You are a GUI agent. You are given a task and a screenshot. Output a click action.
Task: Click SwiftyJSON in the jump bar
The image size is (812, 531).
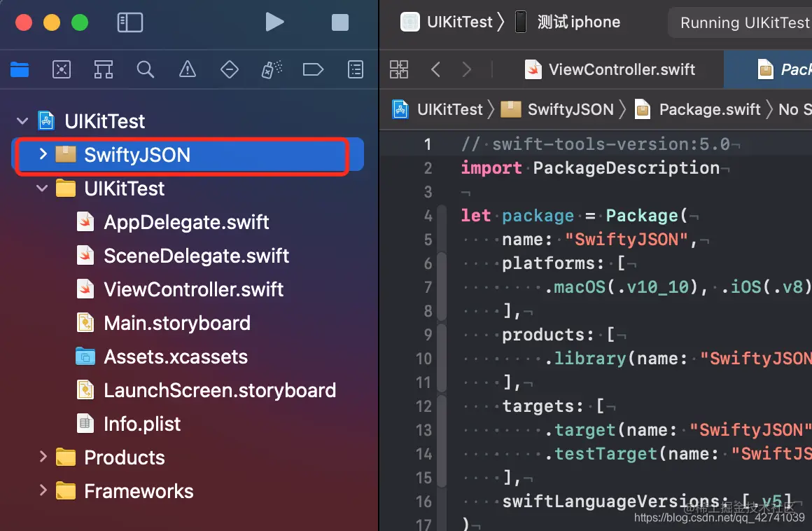pyautogui.click(x=557, y=109)
